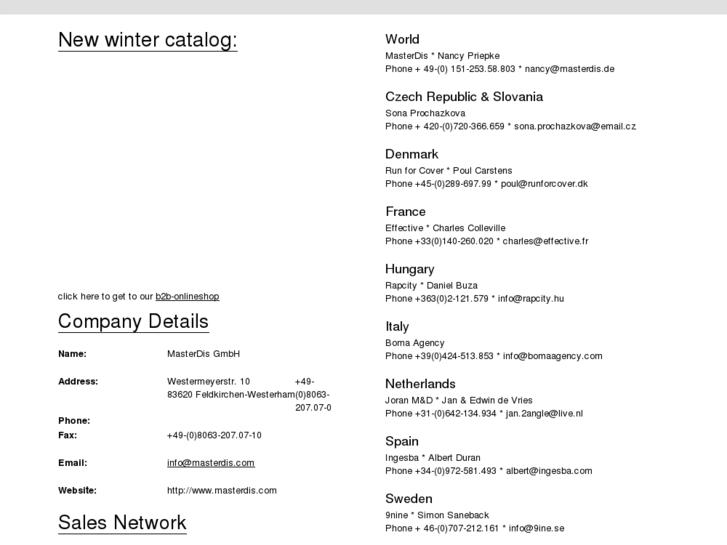
Task: Click the Czech Republic & Slovania heading
Action: click(464, 97)
